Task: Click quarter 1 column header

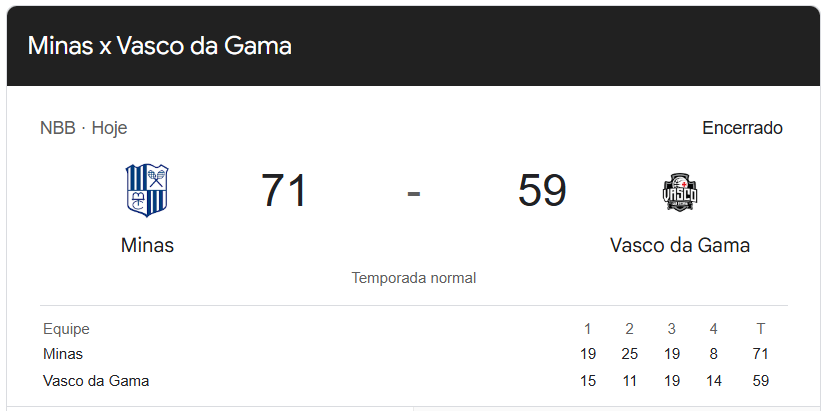Action: pos(588,329)
